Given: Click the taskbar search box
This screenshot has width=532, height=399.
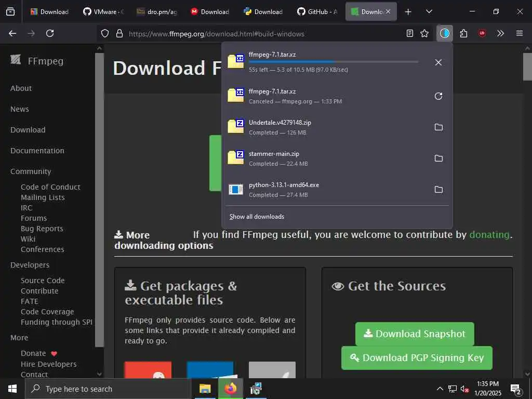Looking at the screenshot, I should 108,389.
